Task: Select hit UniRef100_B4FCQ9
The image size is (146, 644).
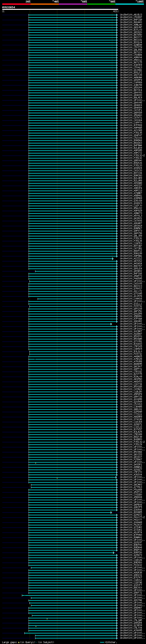Action: [x=131, y=20]
